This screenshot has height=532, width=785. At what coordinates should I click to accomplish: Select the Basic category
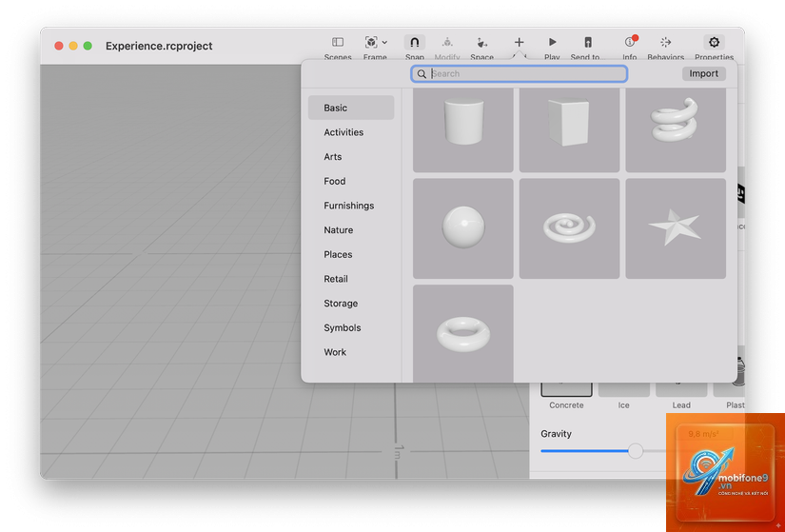[x=351, y=108]
